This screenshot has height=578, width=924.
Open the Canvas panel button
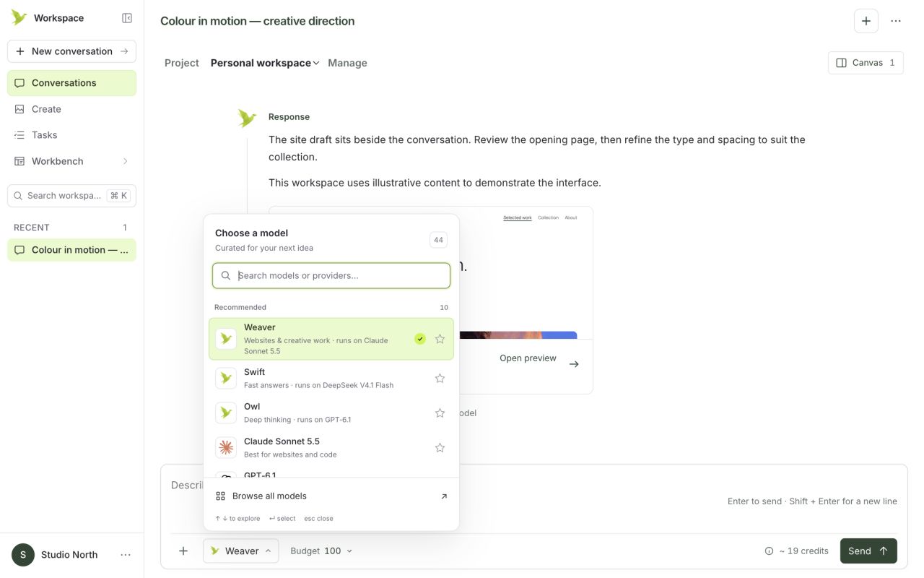[x=866, y=63]
